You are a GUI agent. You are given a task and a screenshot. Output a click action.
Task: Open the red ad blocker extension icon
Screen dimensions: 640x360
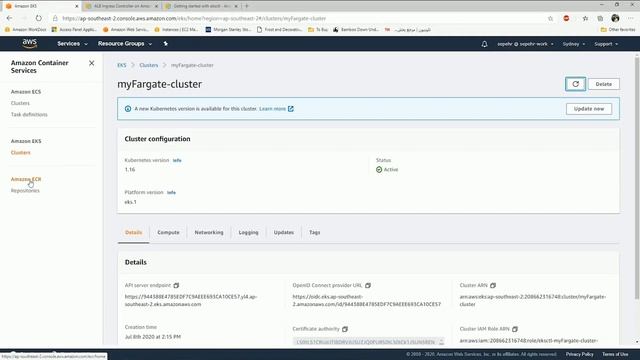566,18
